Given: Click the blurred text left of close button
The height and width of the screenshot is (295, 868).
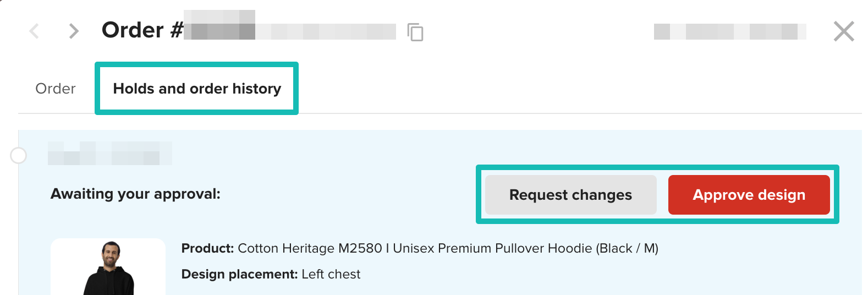Looking at the screenshot, I should click(x=729, y=31).
